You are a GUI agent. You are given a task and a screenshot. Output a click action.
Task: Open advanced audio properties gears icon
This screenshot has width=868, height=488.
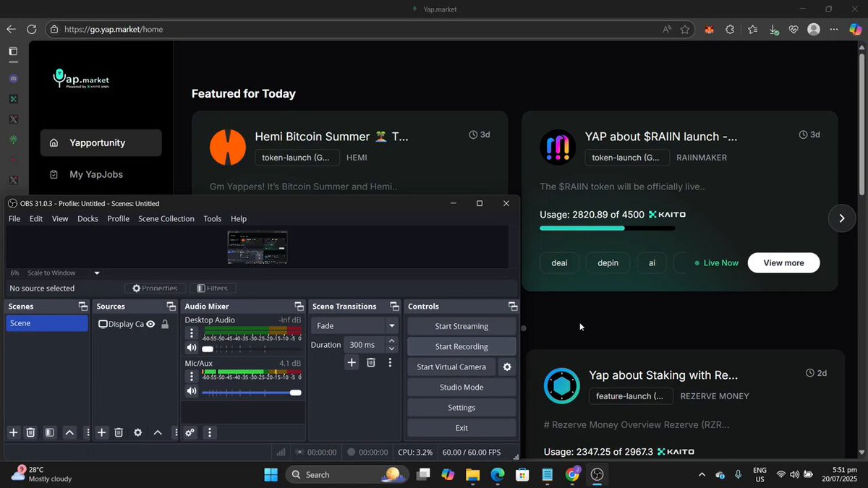point(190,432)
